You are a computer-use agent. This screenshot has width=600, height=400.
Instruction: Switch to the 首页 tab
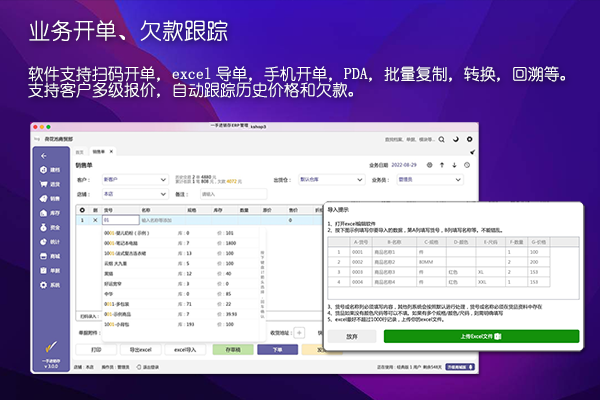80,152
